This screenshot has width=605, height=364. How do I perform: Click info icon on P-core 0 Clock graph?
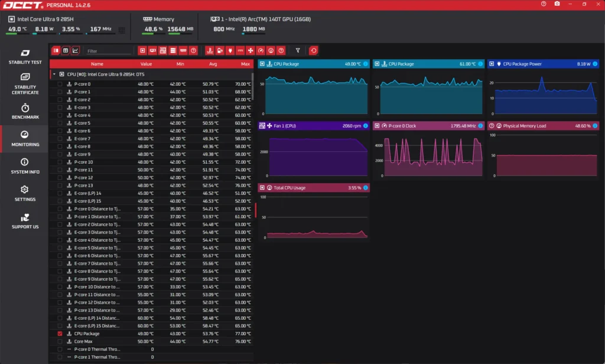coord(480,126)
